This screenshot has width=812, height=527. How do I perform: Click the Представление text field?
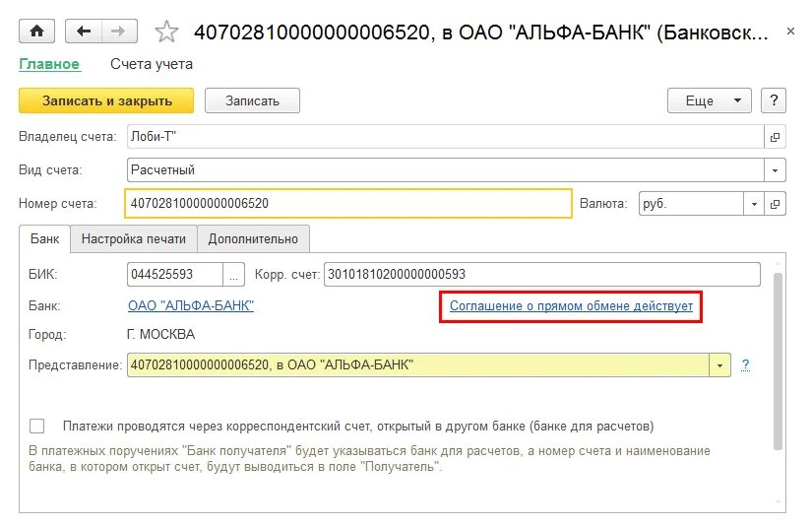[418, 365]
